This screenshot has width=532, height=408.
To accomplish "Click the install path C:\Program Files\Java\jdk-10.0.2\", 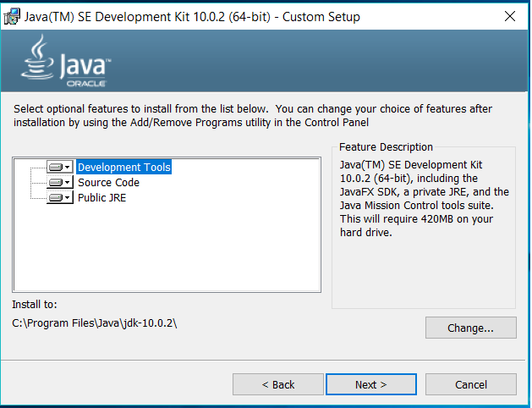I will point(95,323).
